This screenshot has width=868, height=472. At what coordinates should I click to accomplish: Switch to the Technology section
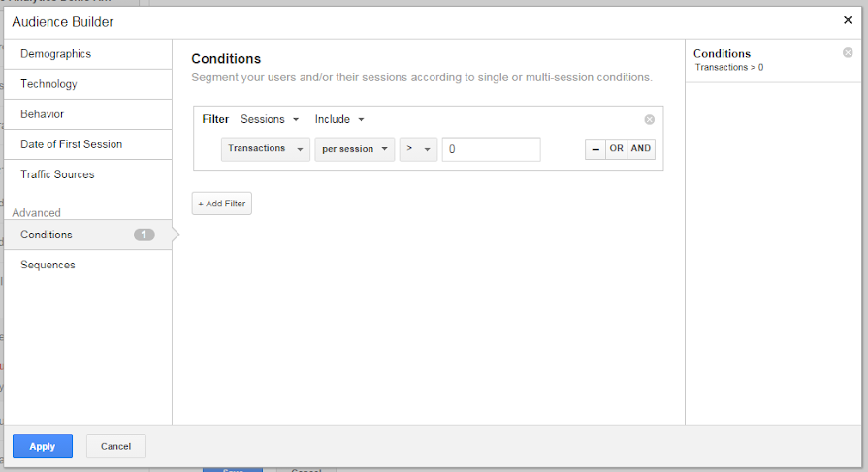(x=88, y=84)
